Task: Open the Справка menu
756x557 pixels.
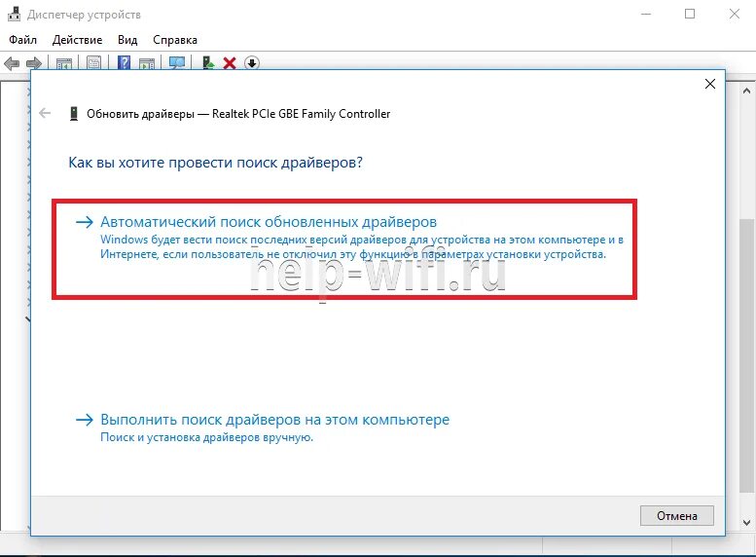Action: tap(175, 40)
